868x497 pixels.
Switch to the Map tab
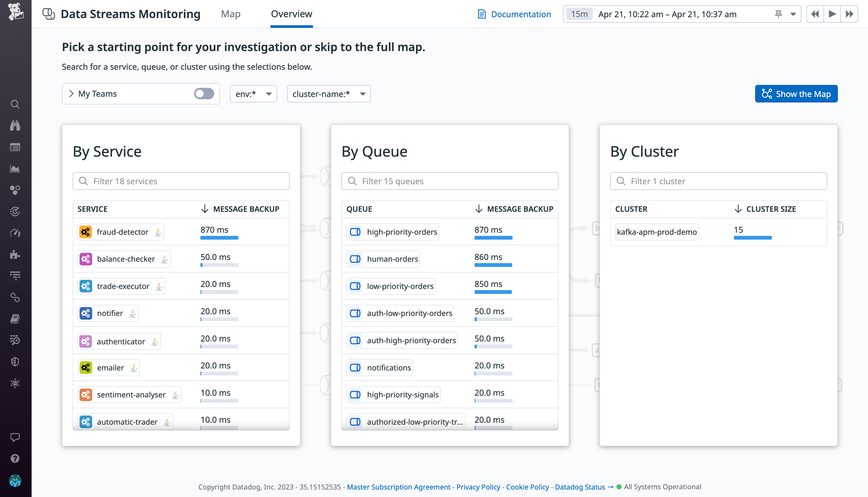click(x=231, y=14)
